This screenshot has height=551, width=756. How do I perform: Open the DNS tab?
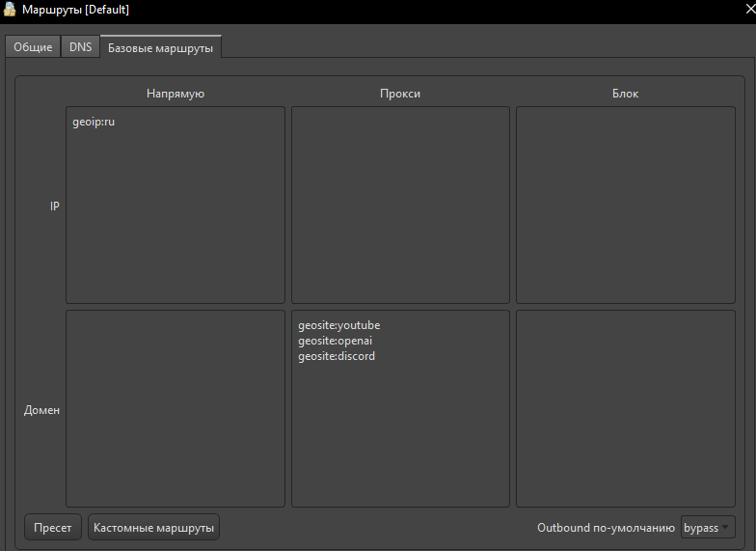point(81,46)
